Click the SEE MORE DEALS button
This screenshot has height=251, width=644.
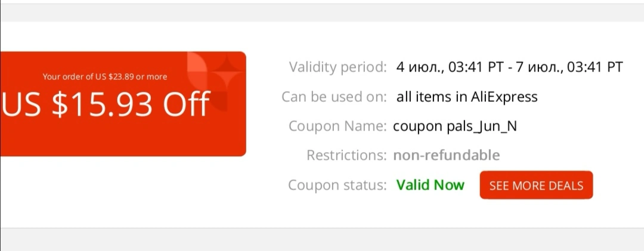click(536, 185)
